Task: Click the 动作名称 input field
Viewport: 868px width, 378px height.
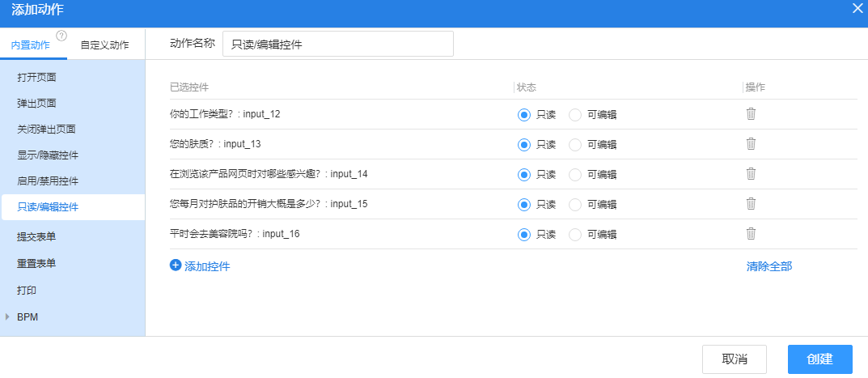Action: pos(337,44)
